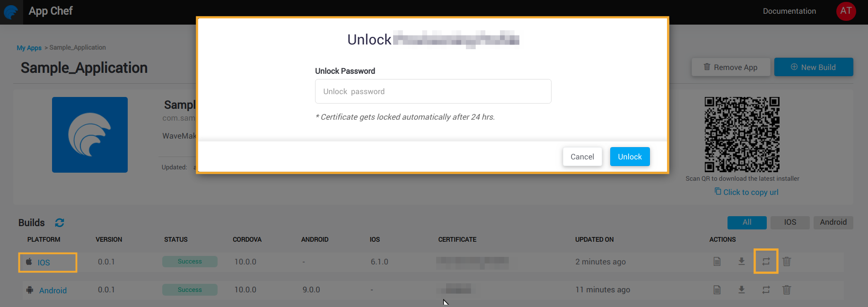Screen dimensions: 868x307
Task: Navigate back via My Apps breadcrumb
Action: pyautogui.click(x=29, y=47)
